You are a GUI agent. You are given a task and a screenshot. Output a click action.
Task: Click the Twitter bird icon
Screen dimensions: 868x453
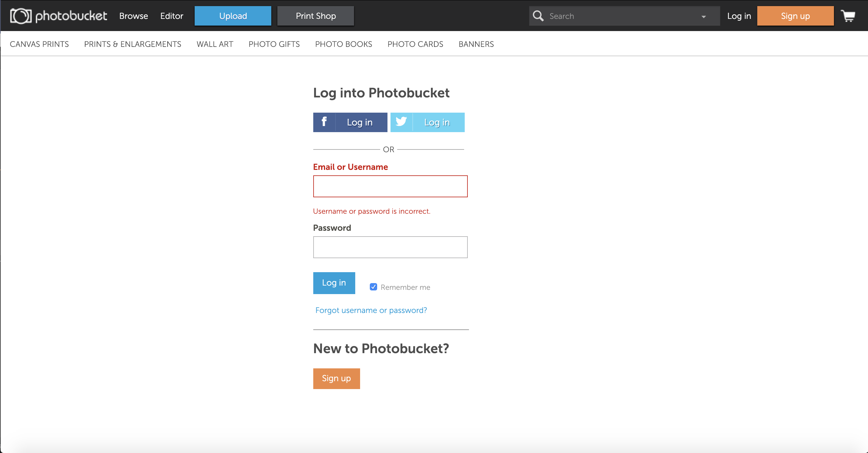click(x=401, y=122)
